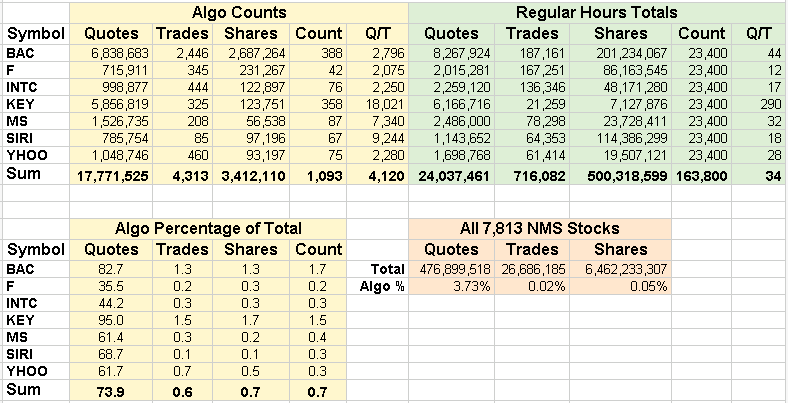
Task: Select the "Regular Hours Totals" header cell
Action: point(596,13)
